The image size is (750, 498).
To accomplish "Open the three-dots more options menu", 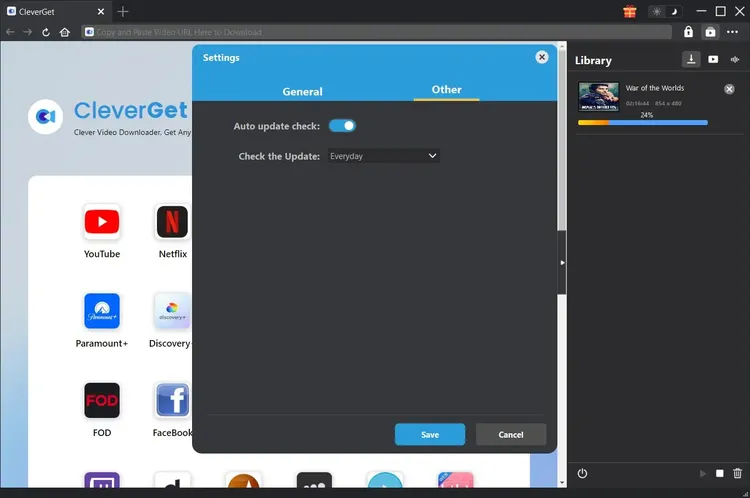I will pyautogui.click(x=733, y=32).
